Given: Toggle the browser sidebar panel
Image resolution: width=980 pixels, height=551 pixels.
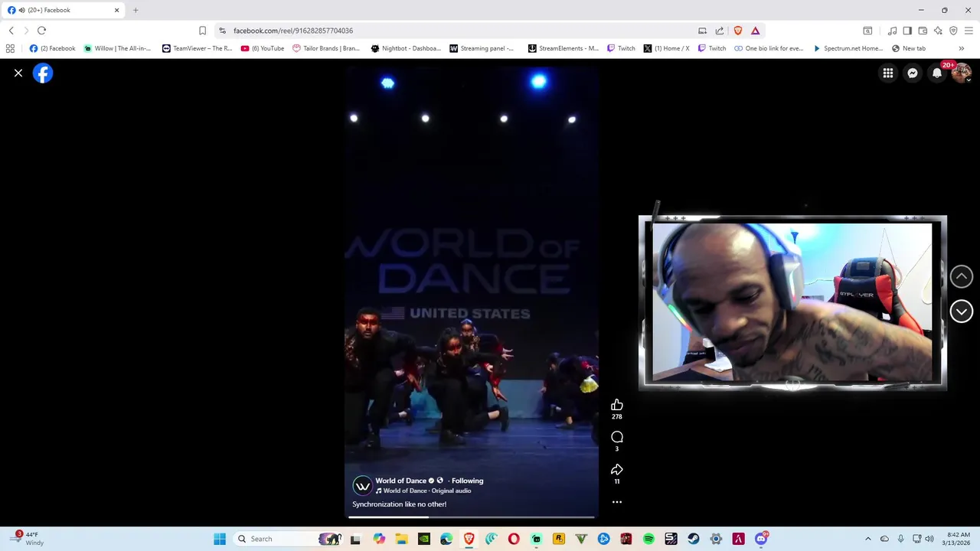Looking at the screenshot, I should [907, 31].
